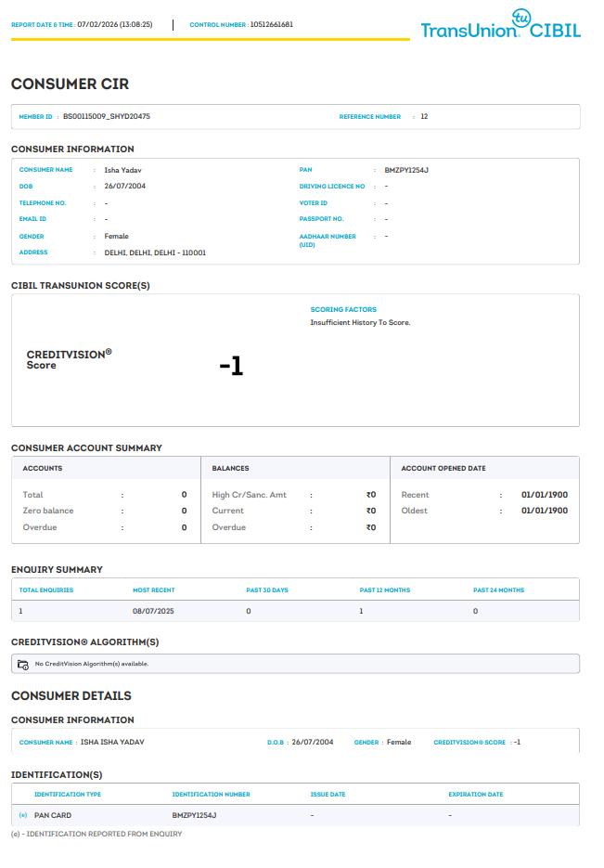Select consumer name Isha Yadav

click(122, 170)
